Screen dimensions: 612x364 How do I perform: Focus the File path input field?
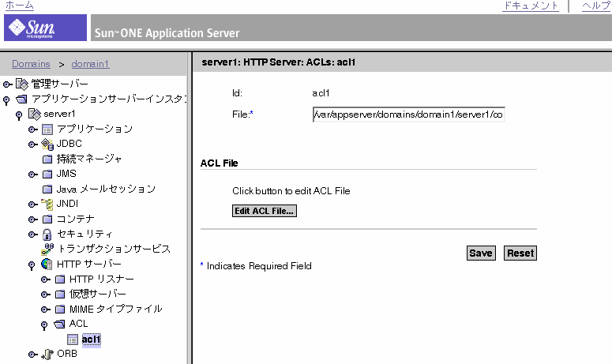click(408, 114)
